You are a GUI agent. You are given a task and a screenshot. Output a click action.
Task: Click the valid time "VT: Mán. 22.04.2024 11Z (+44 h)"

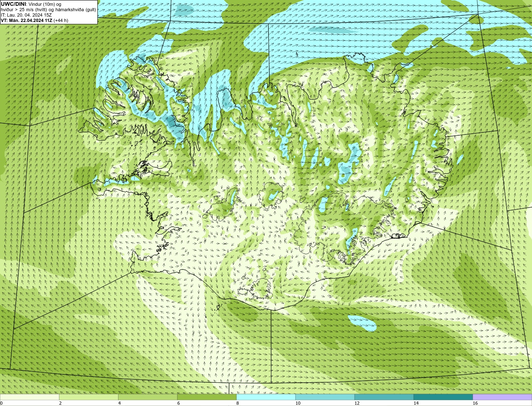[x=34, y=20]
